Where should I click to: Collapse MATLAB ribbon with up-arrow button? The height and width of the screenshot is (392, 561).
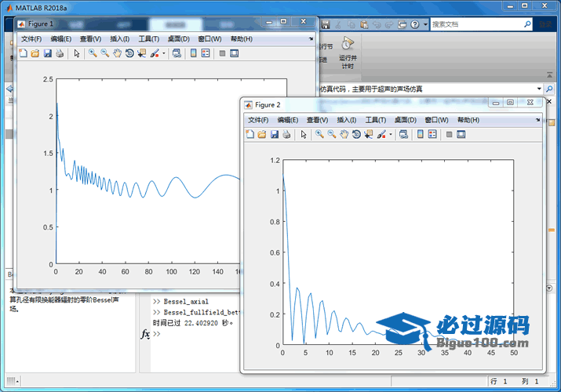[549, 75]
